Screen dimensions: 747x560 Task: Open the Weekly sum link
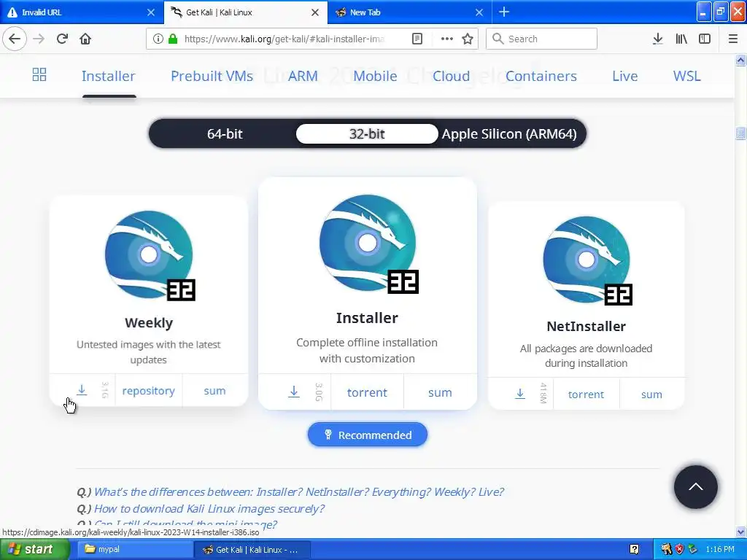pyautogui.click(x=215, y=391)
